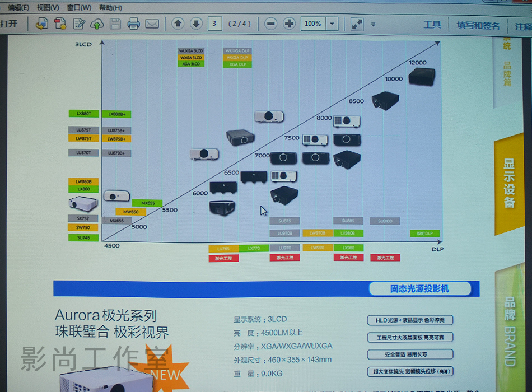Open the 窗口(W) menu
Image resolution: width=532 pixels, height=392 pixels.
[x=79, y=7]
